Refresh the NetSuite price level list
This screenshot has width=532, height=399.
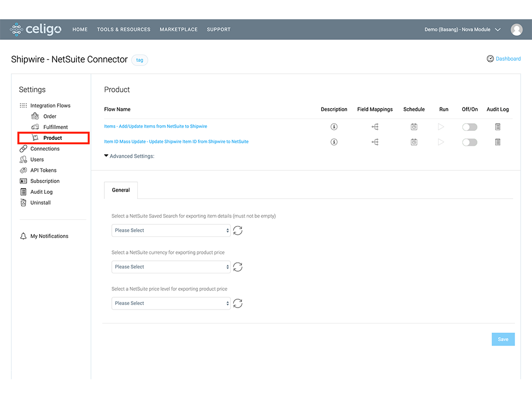point(238,303)
